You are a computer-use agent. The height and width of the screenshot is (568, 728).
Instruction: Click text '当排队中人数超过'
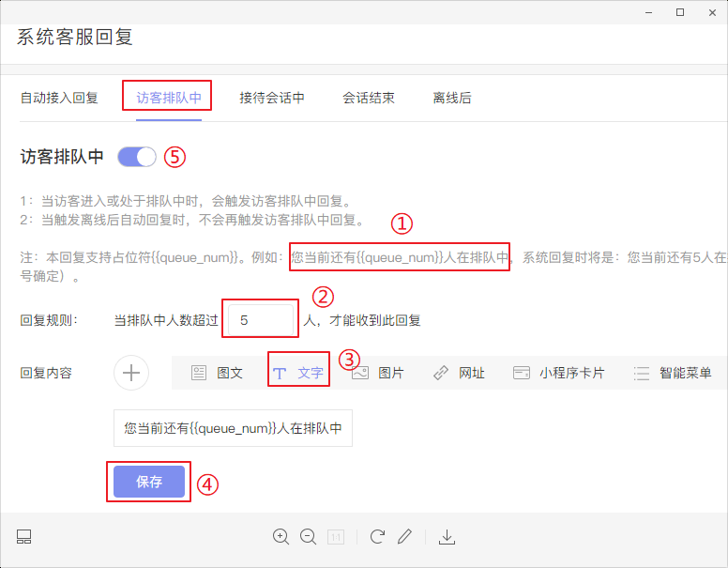point(166,320)
